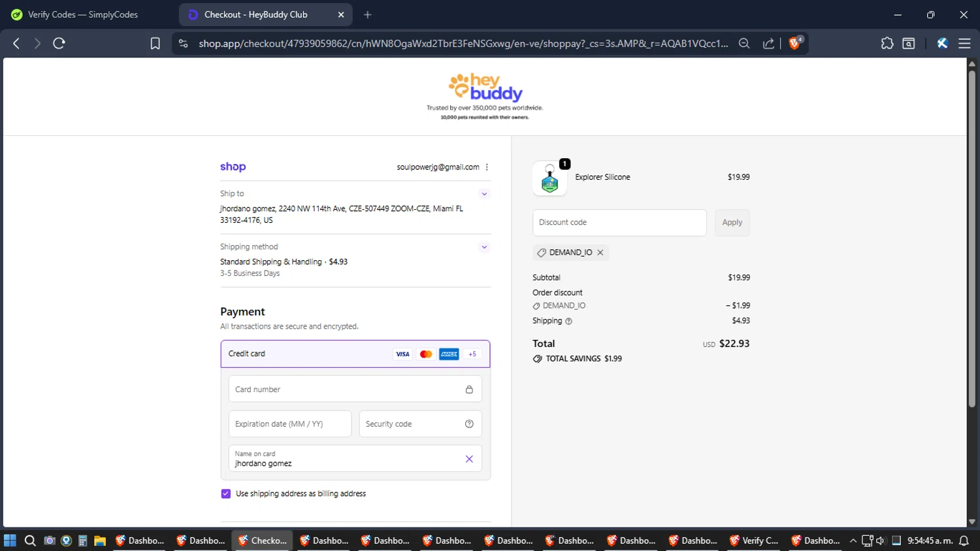Switch to Verify C... taskbar window
The image size is (980, 551).
pyautogui.click(x=755, y=541)
